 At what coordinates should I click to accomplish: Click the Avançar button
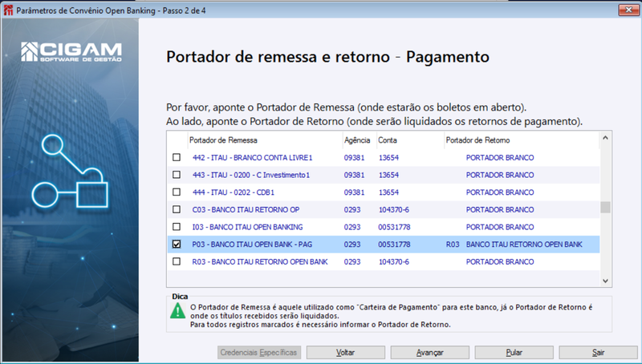point(430,353)
